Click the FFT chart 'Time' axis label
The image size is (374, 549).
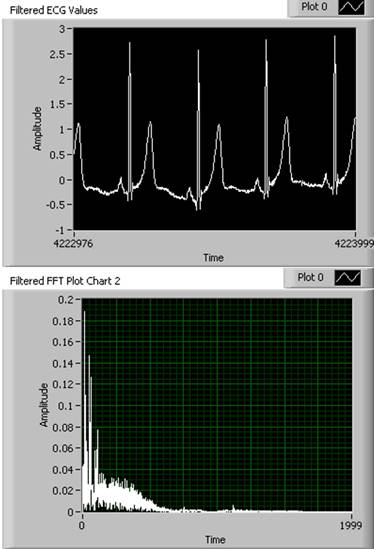[215, 540]
